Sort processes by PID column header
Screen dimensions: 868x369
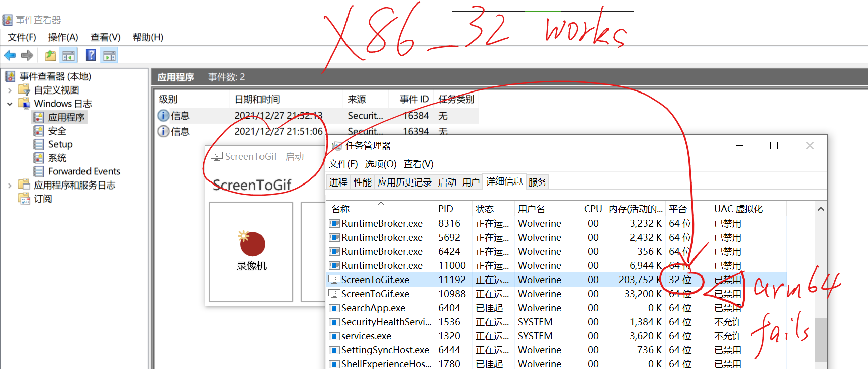tap(453, 209)
